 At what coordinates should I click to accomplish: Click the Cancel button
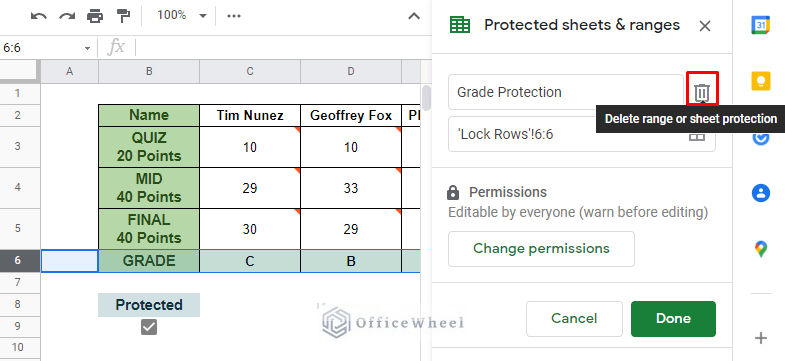click(x=574, y=319)
